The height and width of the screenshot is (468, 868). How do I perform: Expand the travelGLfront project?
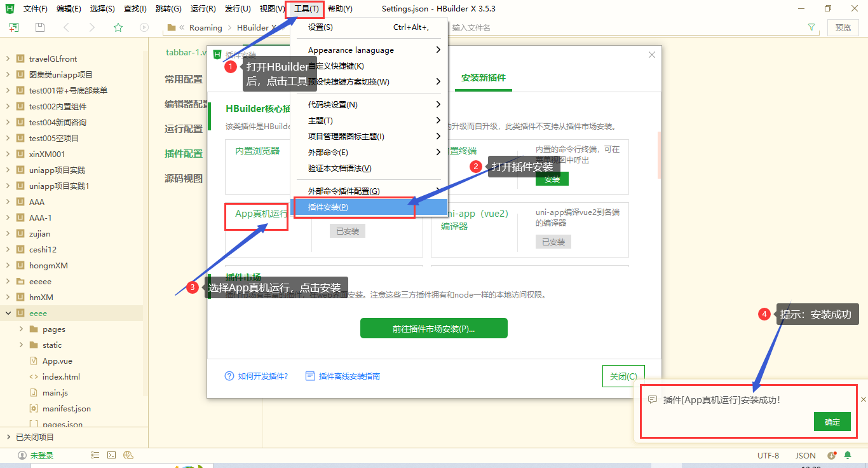pyautogui.click(x=8, y=59)
